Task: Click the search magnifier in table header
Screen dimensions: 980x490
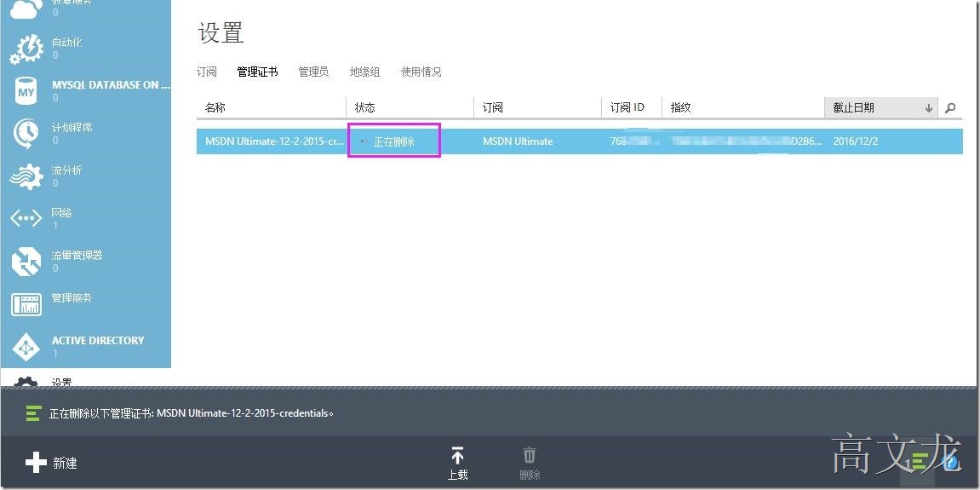Action: coord(950,107)
